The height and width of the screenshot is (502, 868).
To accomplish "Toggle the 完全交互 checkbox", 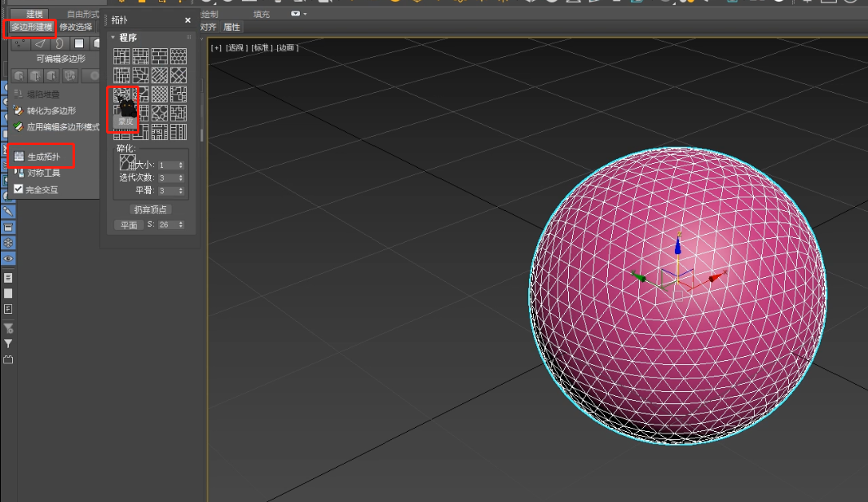I will tap(18, 189).
